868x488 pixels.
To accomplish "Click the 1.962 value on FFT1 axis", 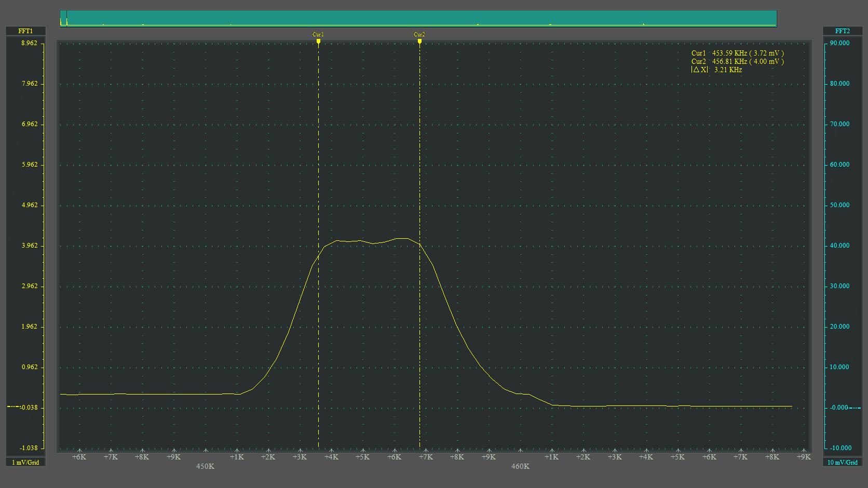I will coord(29,327).
